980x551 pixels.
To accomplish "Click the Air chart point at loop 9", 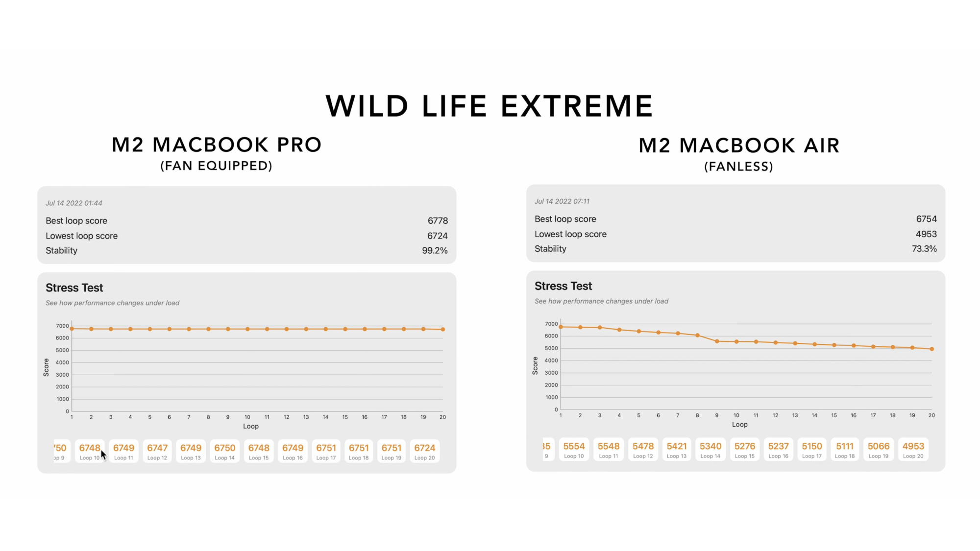I will point(717,341).
